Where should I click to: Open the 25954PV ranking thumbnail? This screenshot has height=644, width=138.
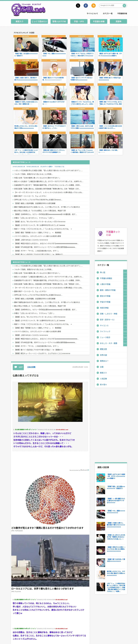pyautogui.click(x=82, y=69)
